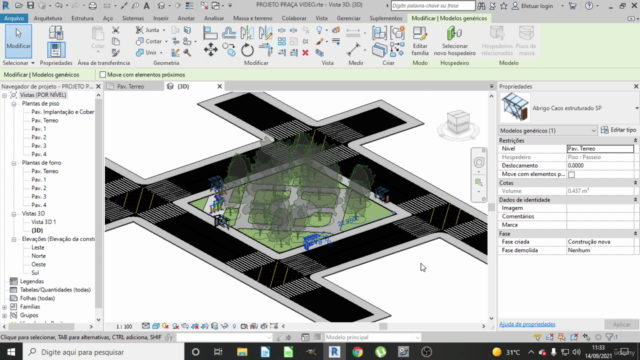
Task: Switch to the Pav. Terreo view tab
Action: [x=130, y=87]
